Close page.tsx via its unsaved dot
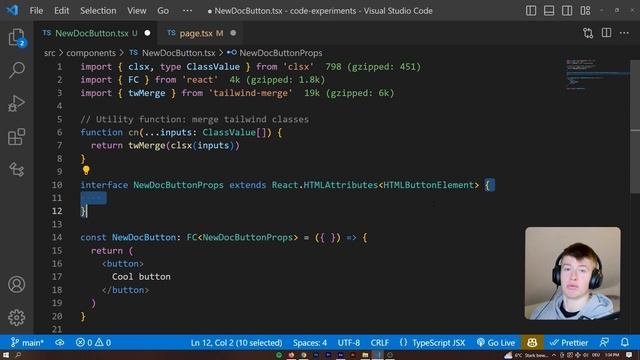640x360 pixels. point(233,33)
